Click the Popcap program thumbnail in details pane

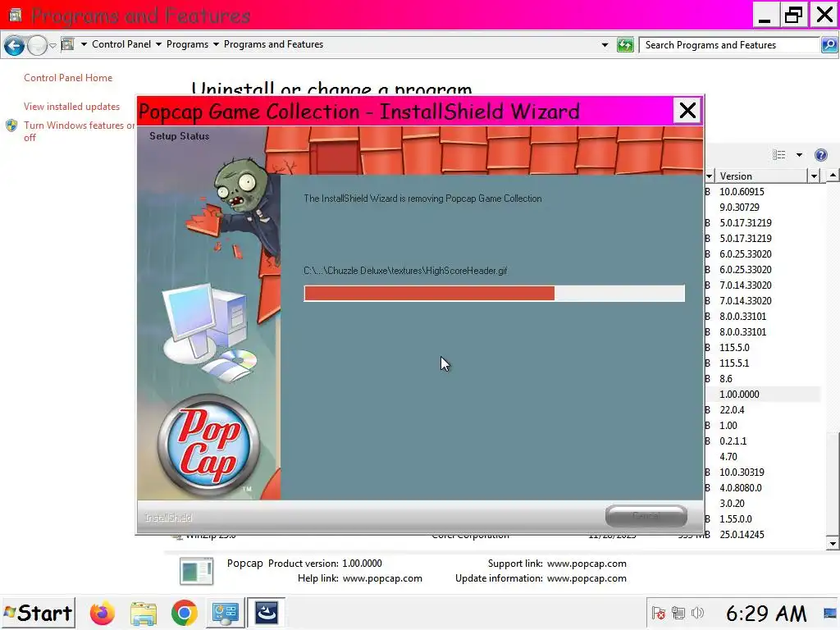coord(196,571)
